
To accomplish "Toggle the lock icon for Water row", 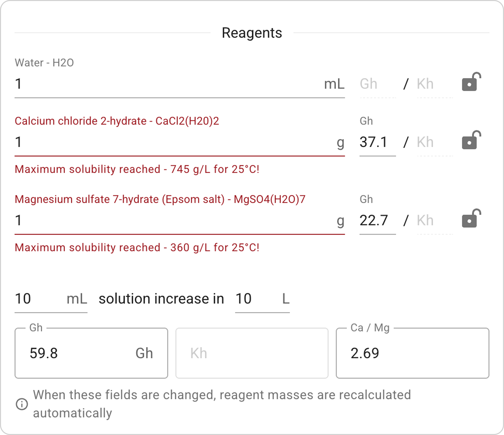I will [x=471, y=82].
